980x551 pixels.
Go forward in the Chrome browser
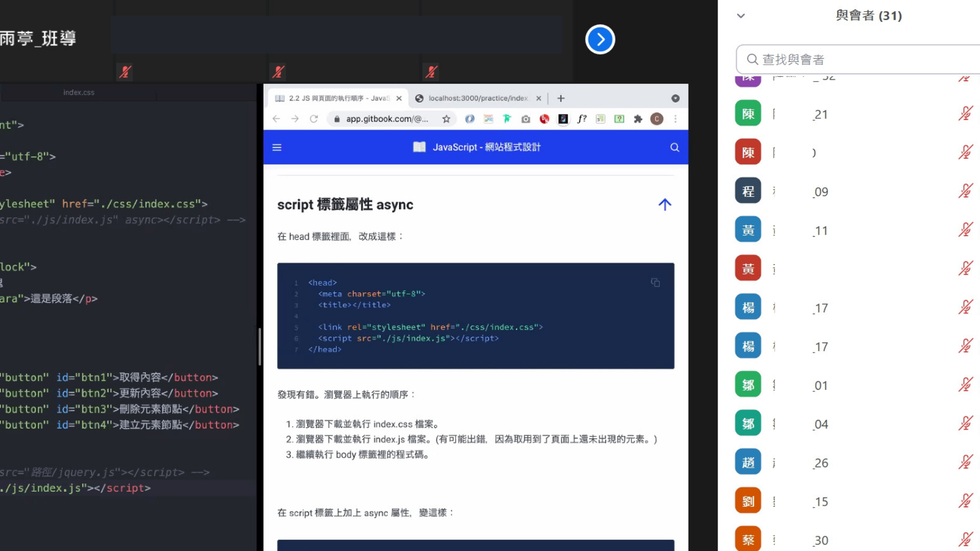(295, 119)
